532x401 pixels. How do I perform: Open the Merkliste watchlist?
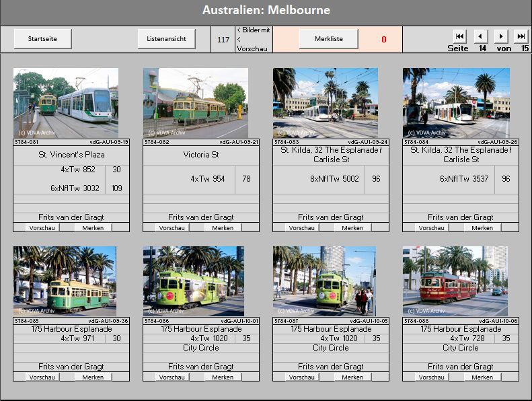[x=328, y=39]
